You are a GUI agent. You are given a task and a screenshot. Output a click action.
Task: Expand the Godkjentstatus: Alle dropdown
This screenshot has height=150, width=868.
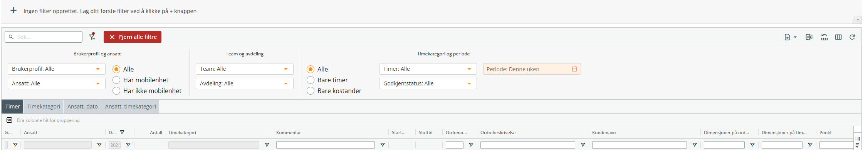428,83
